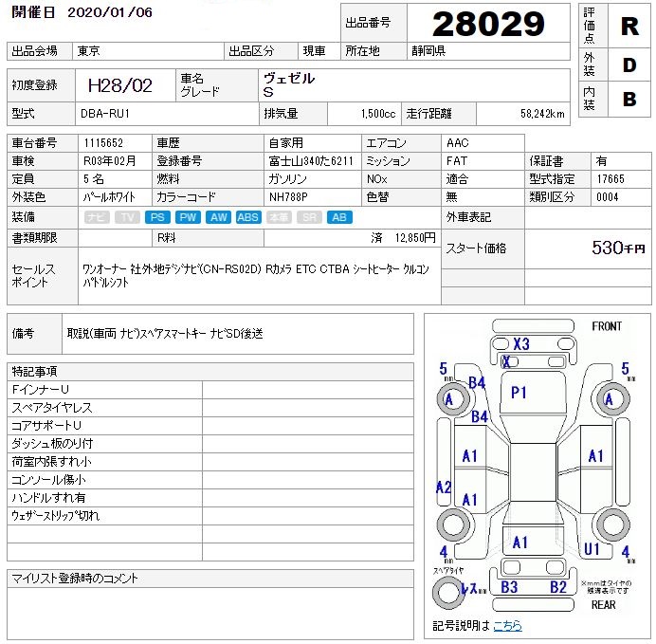
Task: Click the B2 rear bumper marking
Action: (x=558, y=587)
